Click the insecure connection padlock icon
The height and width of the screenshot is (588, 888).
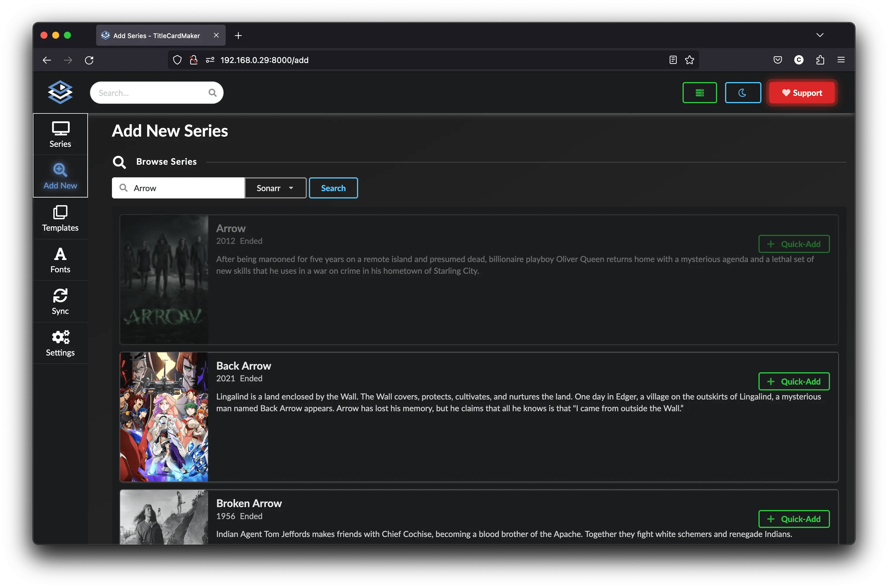[x=193, y=60]
